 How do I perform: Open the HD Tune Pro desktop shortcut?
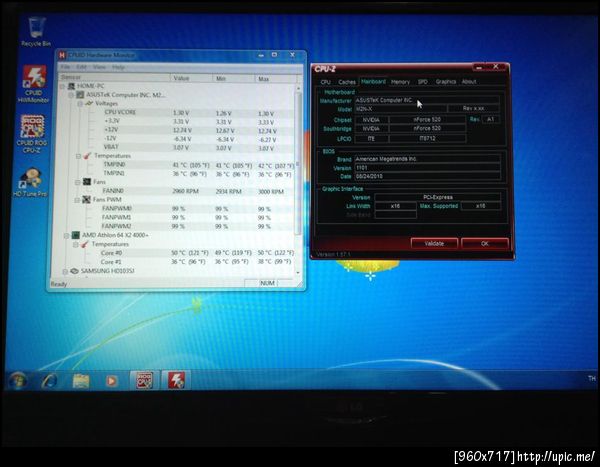30,183
